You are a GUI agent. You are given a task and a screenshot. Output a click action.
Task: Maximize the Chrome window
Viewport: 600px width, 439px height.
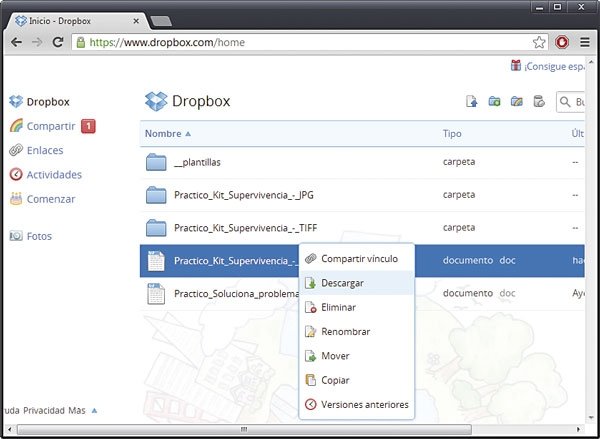pos(558,7)
